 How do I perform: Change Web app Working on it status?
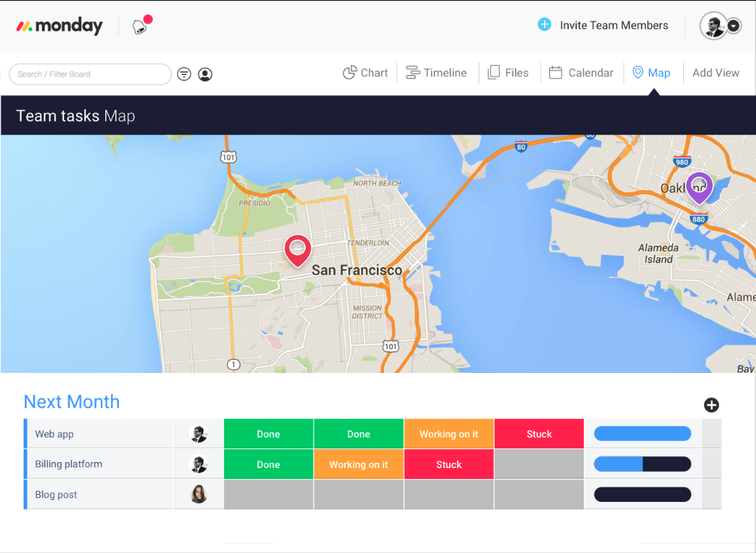(449, 434)
